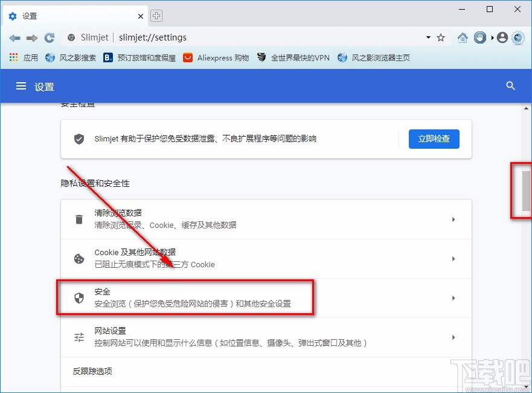The image size is (532, 393).
Task: Click the Slimjet icon beside the address bar
Action: pyautogui.click(x=70, y=37)
